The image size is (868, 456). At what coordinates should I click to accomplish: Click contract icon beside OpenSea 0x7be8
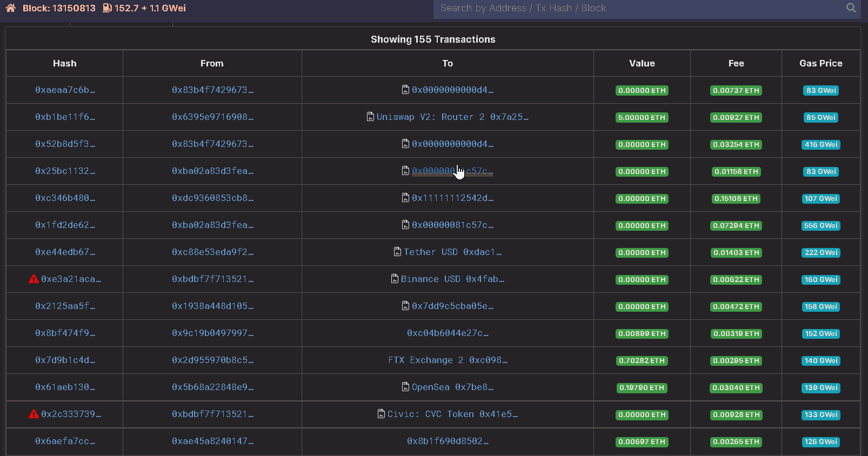[x=405, y=387]
